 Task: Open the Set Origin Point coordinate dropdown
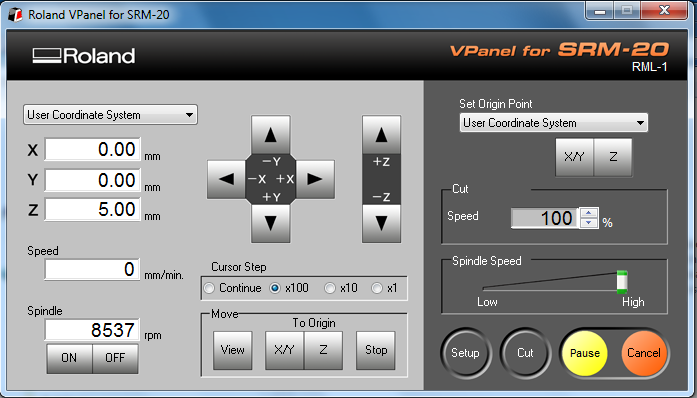coord(553,123)
